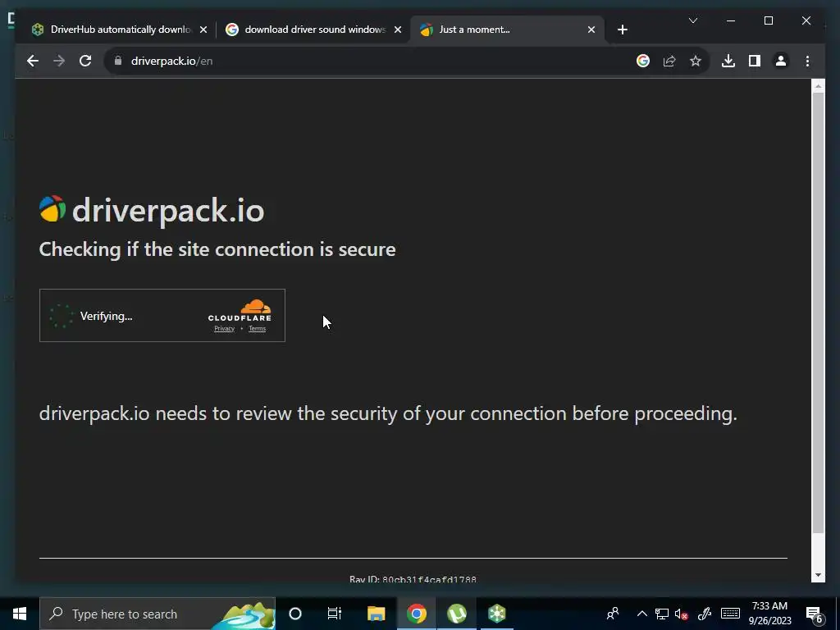This screenshot has width=840, height=630.
Task: Go back to the previous page
Action: click(x=33, y=61)
